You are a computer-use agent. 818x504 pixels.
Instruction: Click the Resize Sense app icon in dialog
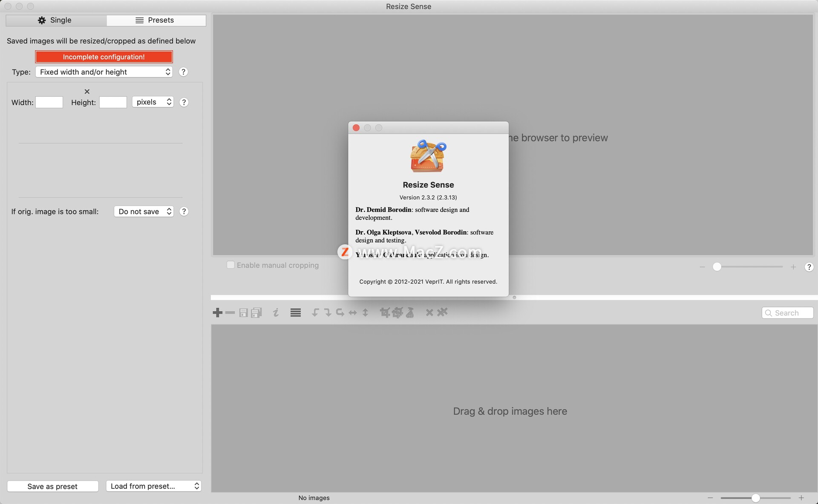point(428,156)
